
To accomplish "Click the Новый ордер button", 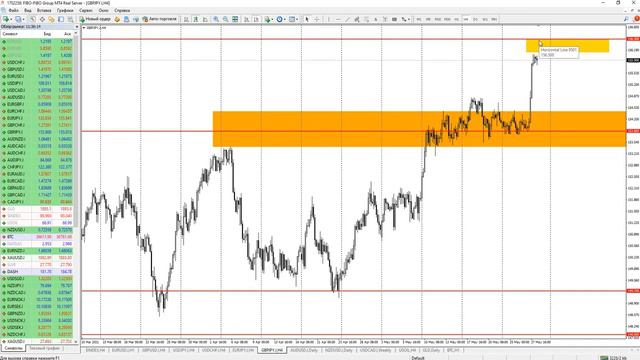I will pos(95,19).
